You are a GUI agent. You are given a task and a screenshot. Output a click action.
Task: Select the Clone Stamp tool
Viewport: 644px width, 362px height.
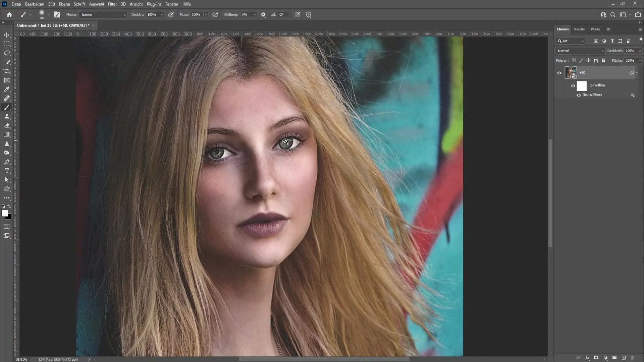(x=7, y=116)
